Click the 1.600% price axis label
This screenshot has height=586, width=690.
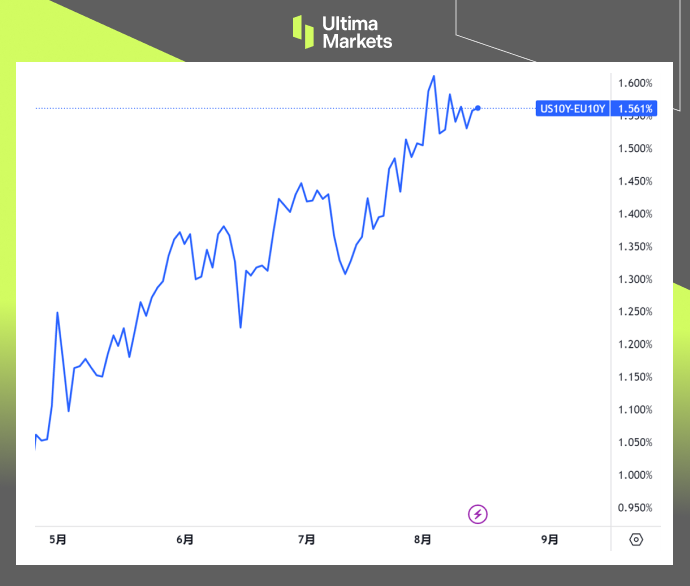click(x=635, y=83)
